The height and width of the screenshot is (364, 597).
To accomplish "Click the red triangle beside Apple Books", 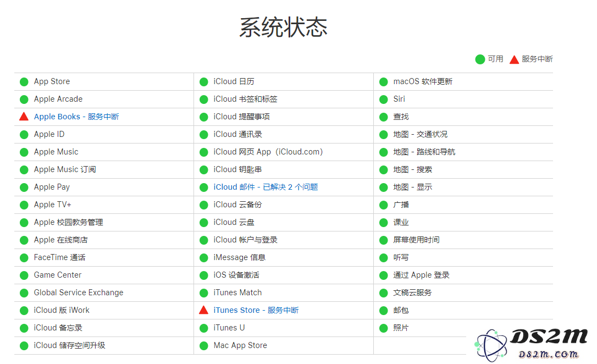I will click(24, 117).
